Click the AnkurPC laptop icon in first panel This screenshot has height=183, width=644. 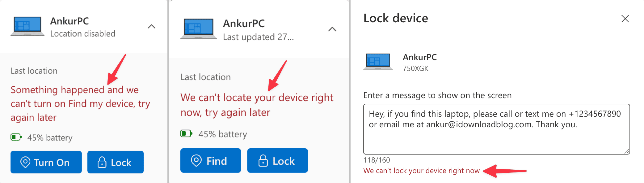pos(27,26)
